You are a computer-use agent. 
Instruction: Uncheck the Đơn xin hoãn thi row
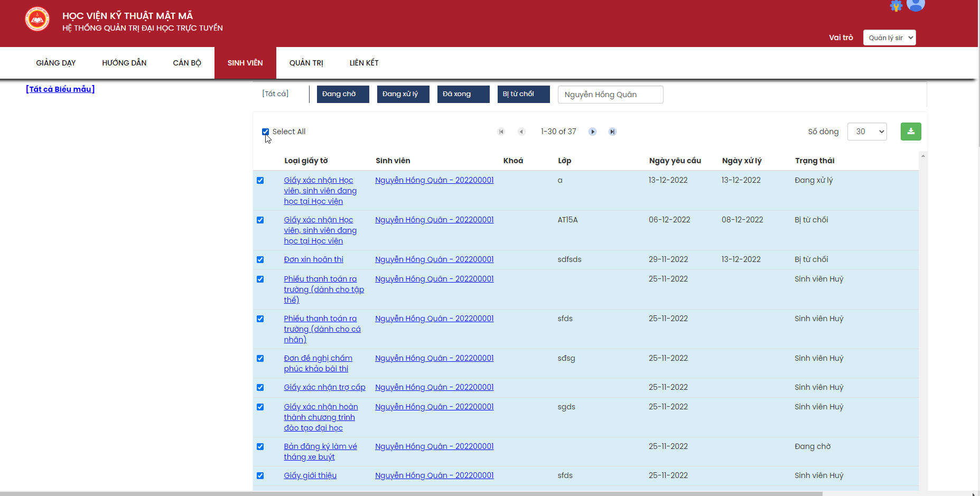point(260,260)
